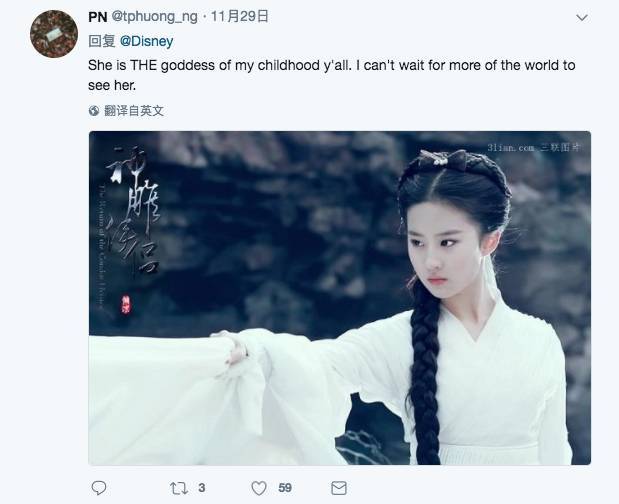View the retweet count 3
The width and height of the screenshot is (619, 504).
click(x=202, y=488)
